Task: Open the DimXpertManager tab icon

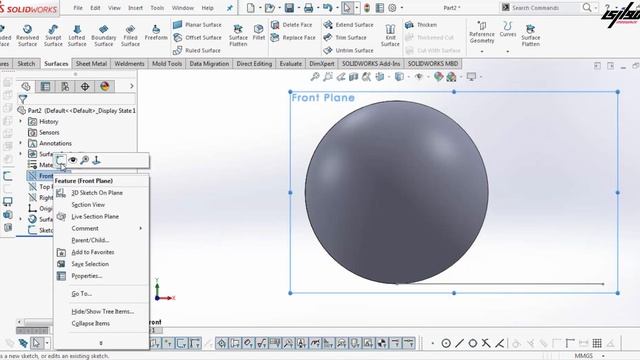Action: (x=85, y=86)
